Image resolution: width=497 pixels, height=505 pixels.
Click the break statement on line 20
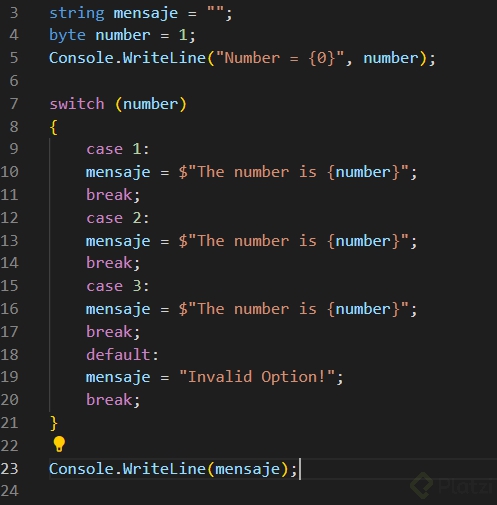click(x=113, y=400)
